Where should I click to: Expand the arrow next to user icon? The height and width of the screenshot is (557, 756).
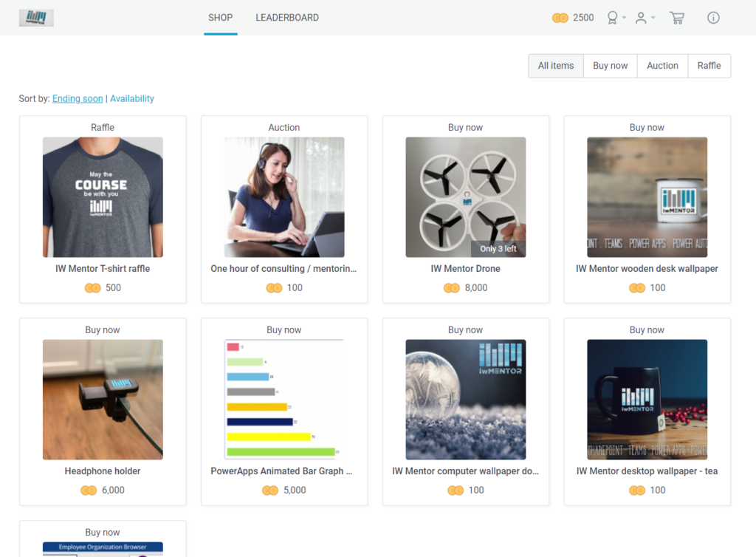(653, 18)
